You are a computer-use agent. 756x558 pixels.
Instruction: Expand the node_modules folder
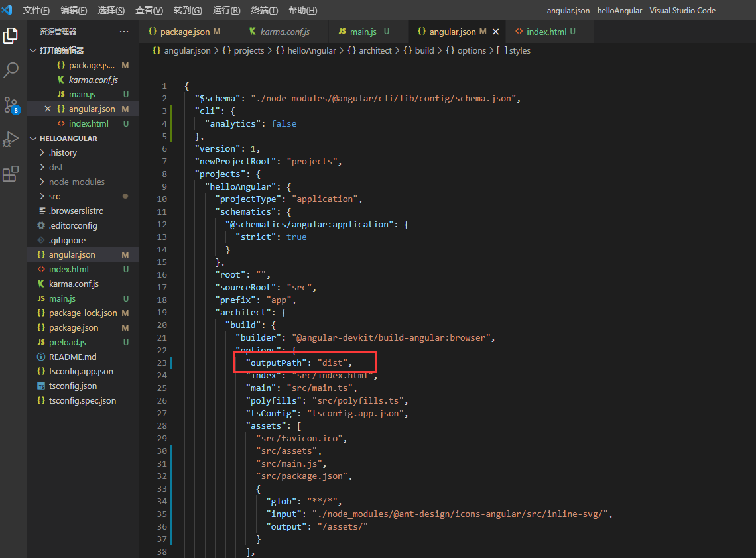coord(83,182)
